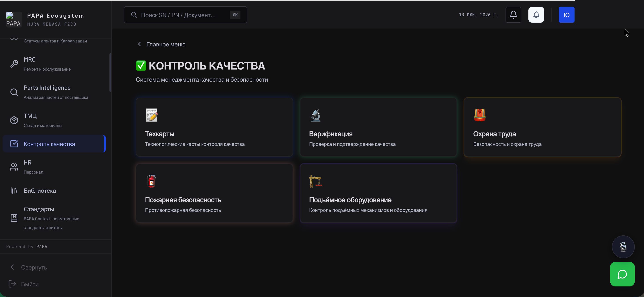Click Анализ запчастей от поставщика subtitle
Viewport: 644px width, 297px height.
click(56, 97)
